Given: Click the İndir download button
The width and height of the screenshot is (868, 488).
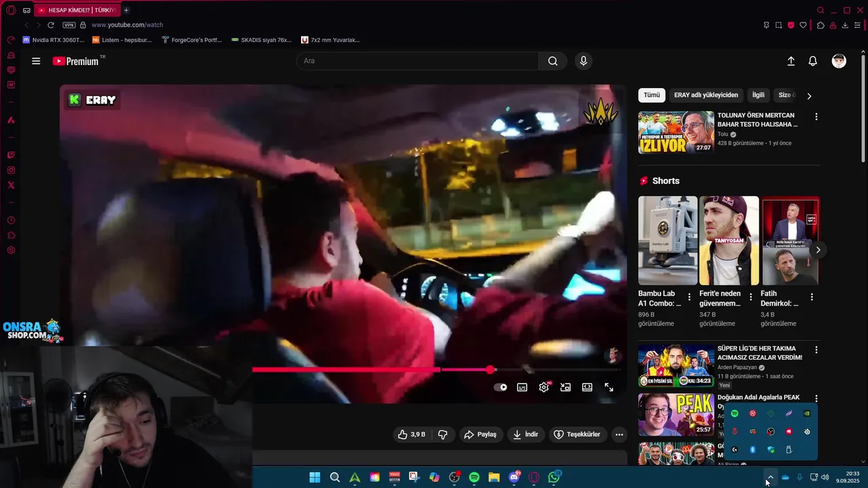Looking at the screenshot, I should (526, 434).
